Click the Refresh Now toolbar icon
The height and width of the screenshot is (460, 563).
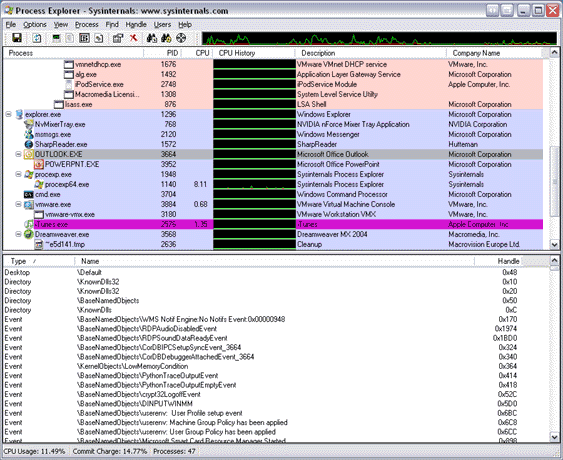pos(36,38)
